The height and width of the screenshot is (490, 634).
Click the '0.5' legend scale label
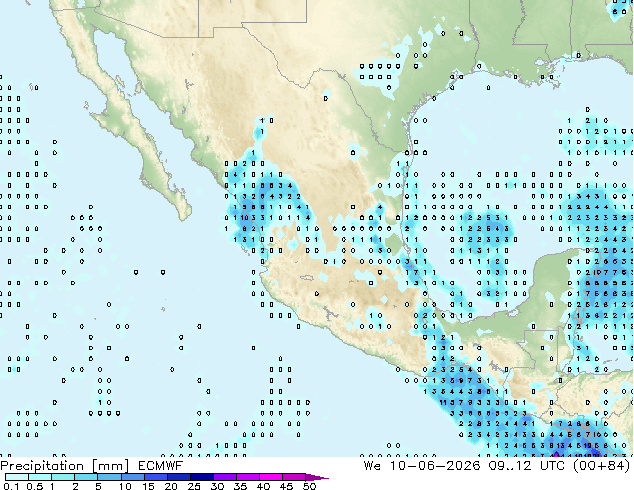35,486
